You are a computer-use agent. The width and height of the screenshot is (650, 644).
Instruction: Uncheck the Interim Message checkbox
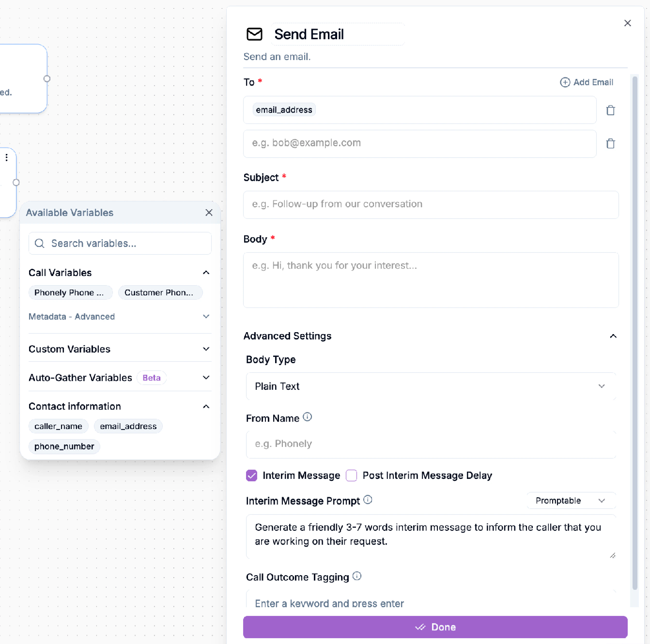click(x=251, y=475)
